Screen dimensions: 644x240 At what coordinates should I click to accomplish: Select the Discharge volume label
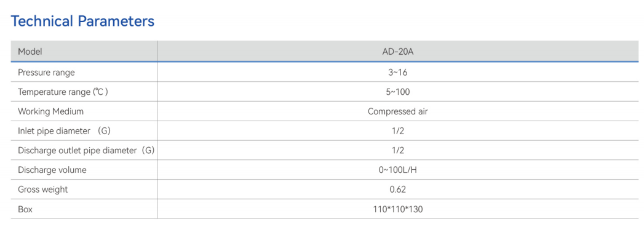(52, 170)
